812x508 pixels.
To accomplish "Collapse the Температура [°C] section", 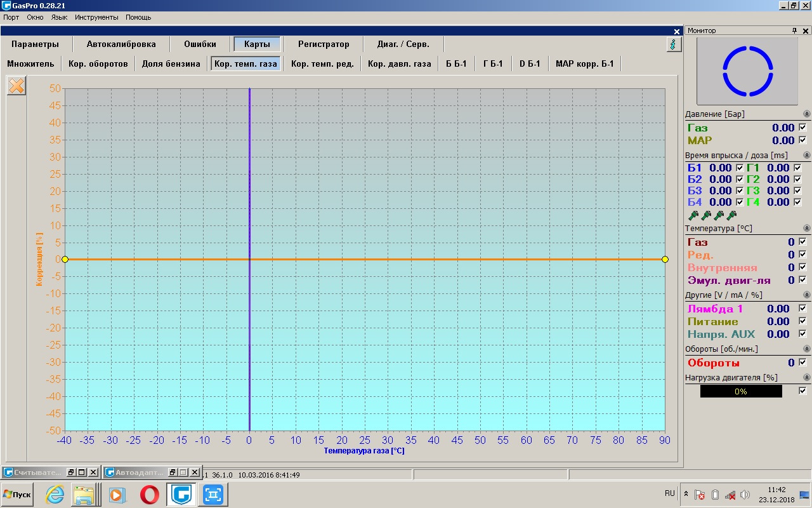I will [806, 228].
